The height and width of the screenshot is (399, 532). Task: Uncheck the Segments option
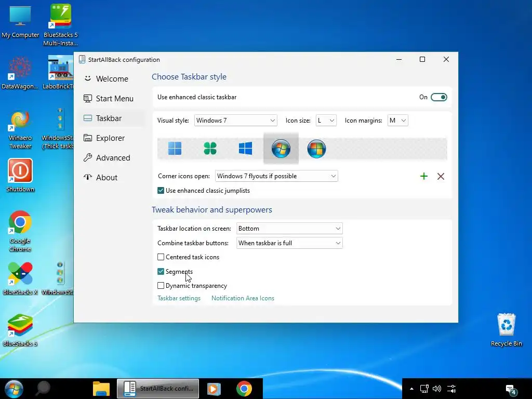tap(161, 271)
